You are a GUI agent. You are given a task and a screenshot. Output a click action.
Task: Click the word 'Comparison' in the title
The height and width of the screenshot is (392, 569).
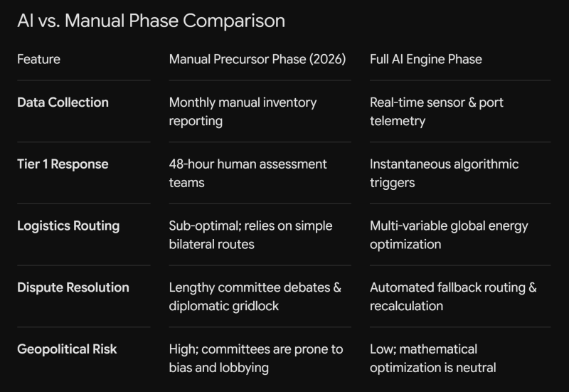click(x=234, y=21)
